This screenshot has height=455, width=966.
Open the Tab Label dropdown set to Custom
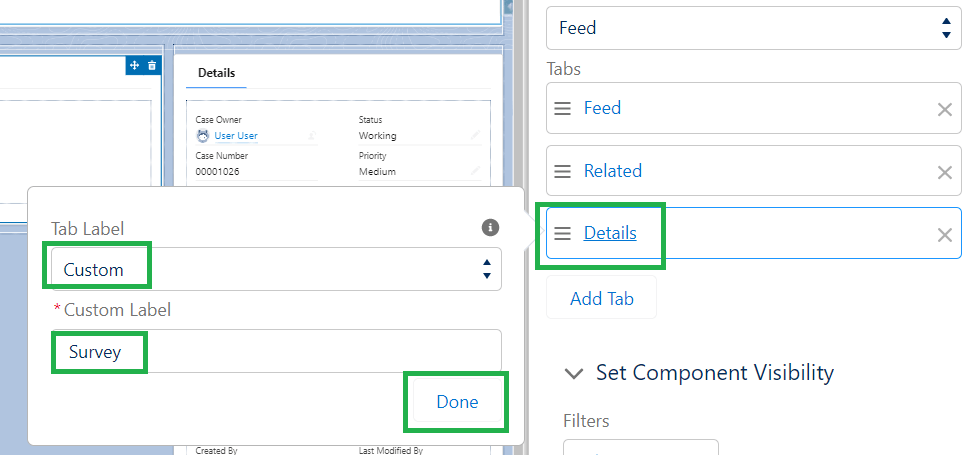pos(276,269)
